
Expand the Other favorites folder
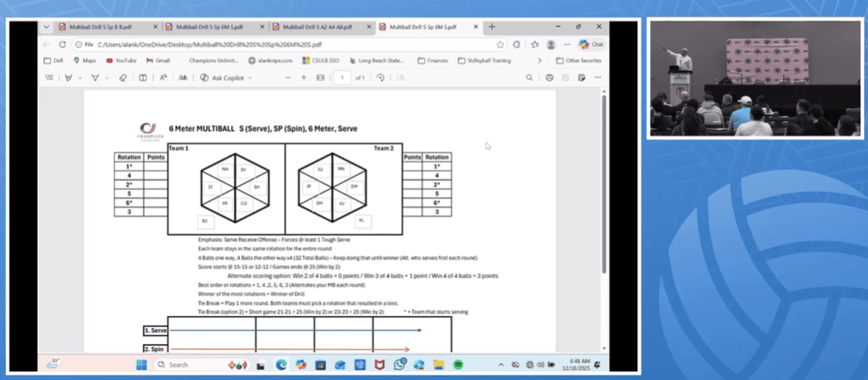[579, 60]
